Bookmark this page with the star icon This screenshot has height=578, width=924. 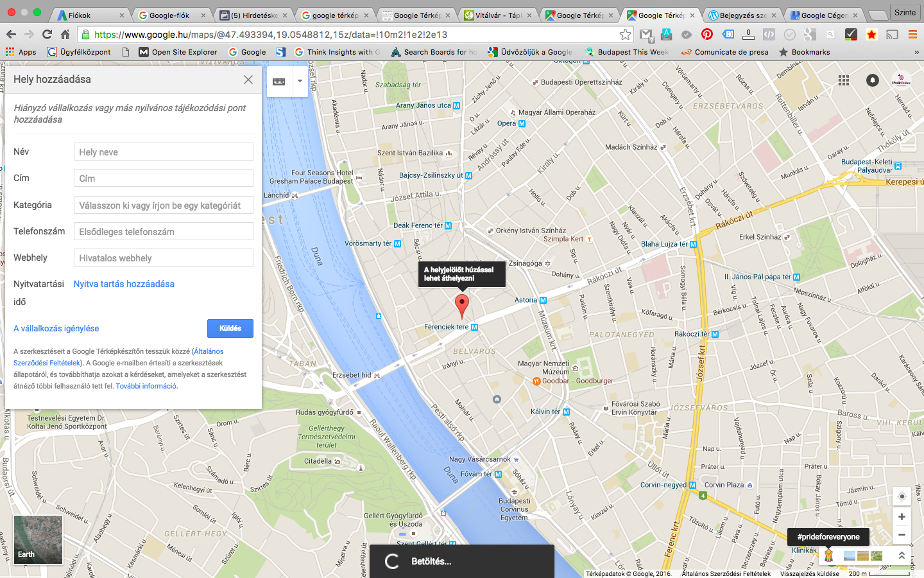pos(625,35)
